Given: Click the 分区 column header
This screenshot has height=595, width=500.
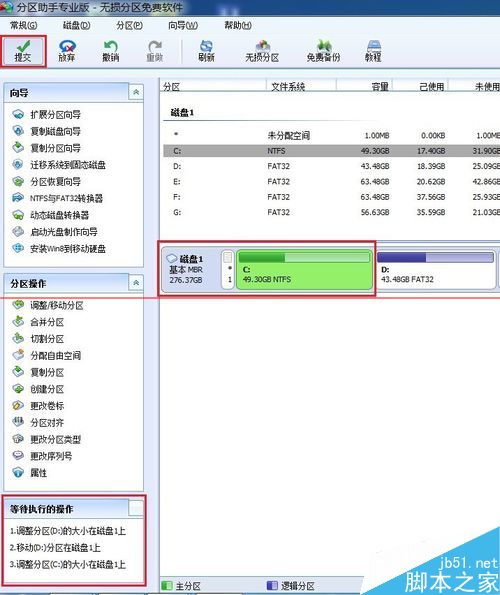Looking at the screenshot, I should coord(213,87).
